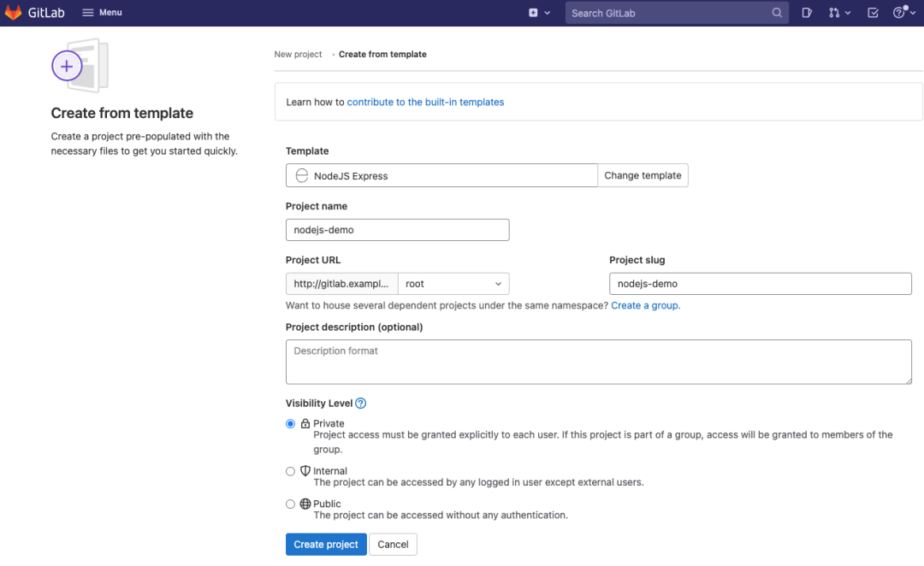Select the Internal visibility radio button
This screenshot has height=566, width=924.
pos(291,471)
